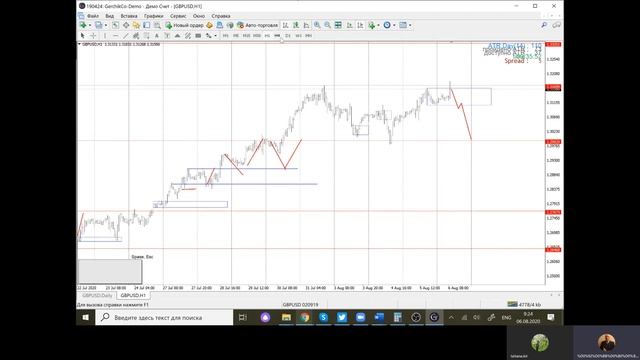
Task: Toggle the Авто-торговля button
Action: tap(258, 25)
